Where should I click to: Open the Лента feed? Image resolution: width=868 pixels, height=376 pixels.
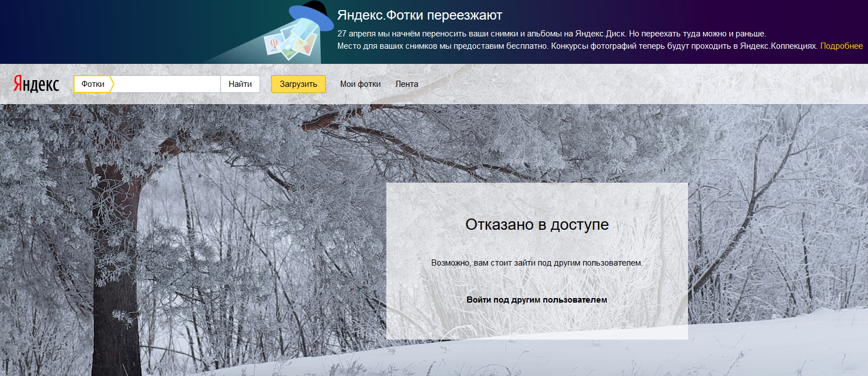(407, 84)
